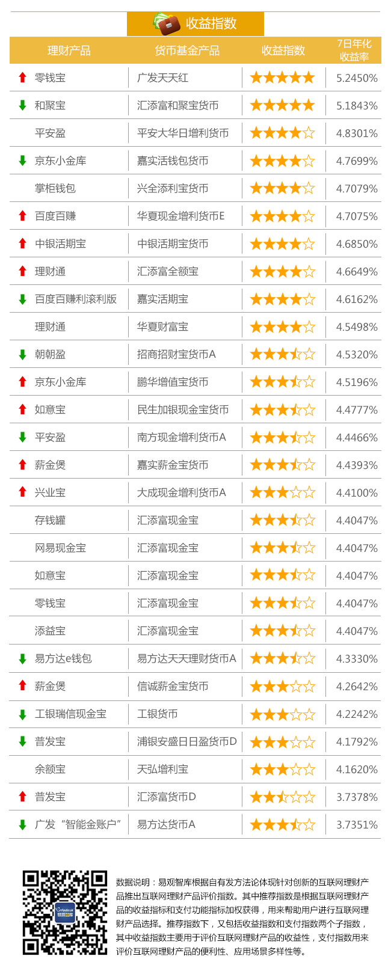The image size is (391, 980).
Task: Click the green down arrow beside 和聚宝
Action: point(23,105)
